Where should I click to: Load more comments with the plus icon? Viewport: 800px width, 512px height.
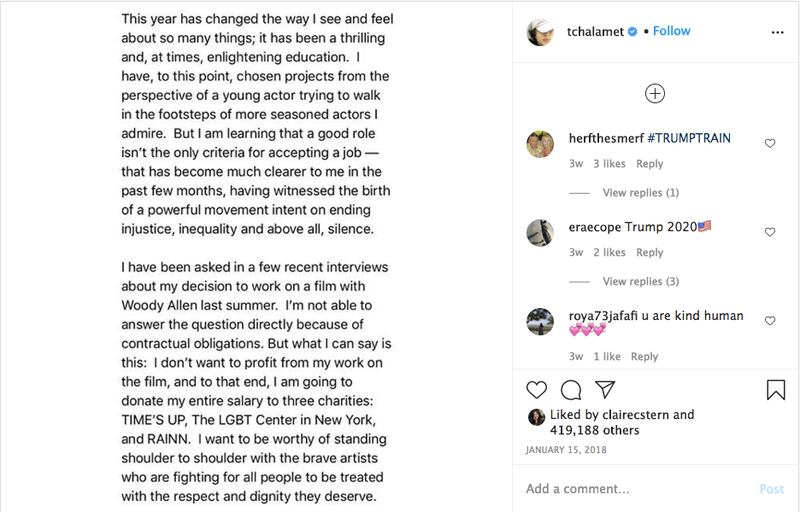tap(655, 93)
